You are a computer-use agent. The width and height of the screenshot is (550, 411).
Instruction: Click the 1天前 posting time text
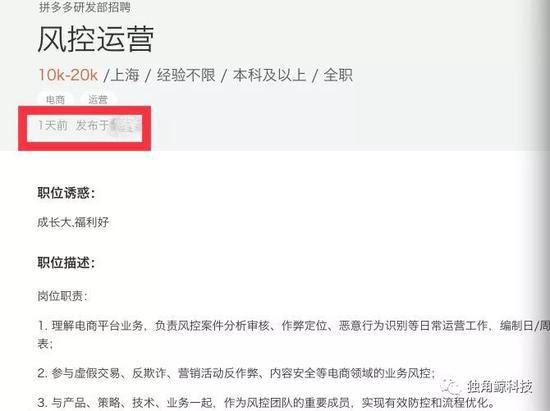tap(53, 125)
